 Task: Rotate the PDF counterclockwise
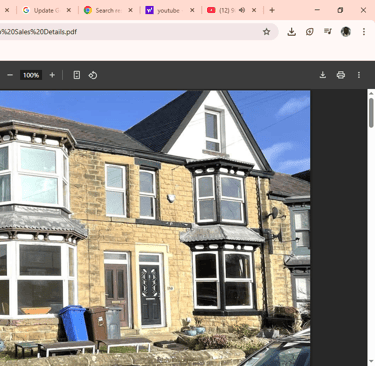coord(93,75)
